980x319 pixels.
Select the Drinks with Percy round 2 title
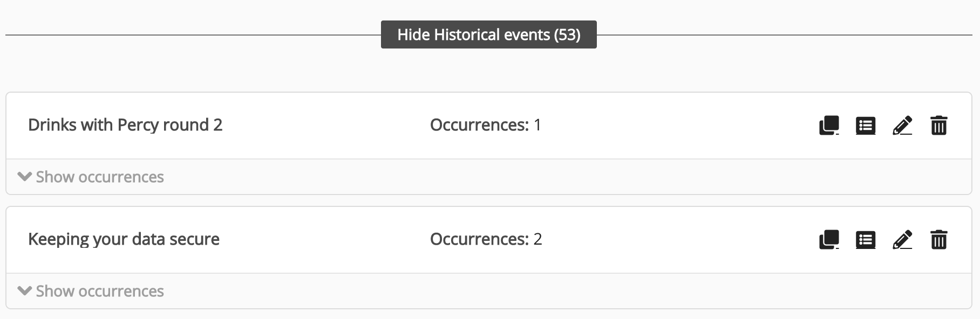[x=125, y=125]
